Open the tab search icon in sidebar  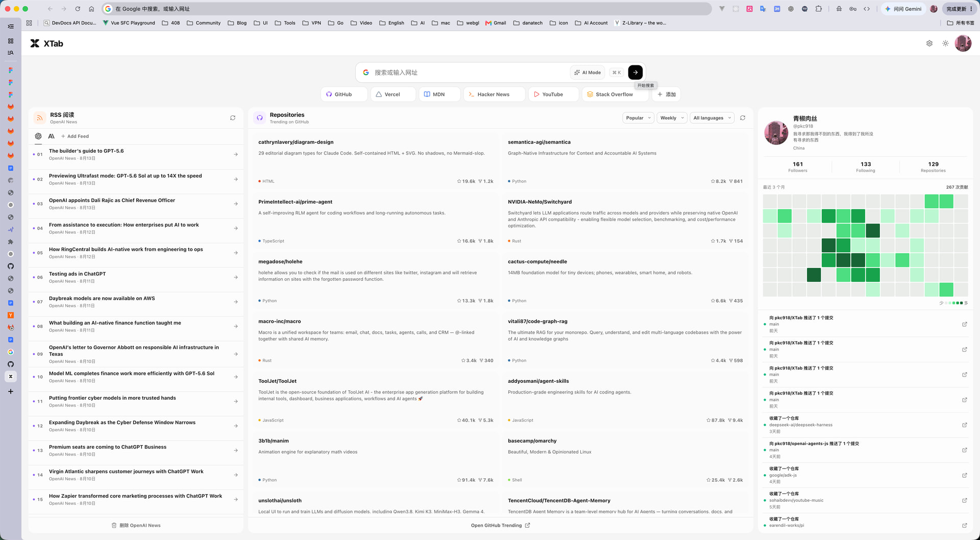point(11,53)
